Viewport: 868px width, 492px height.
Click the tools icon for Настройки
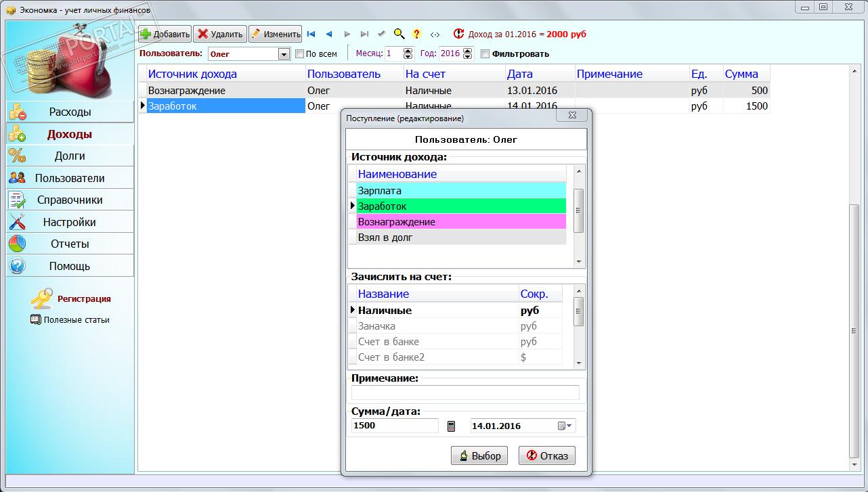(x=17, y=222)
